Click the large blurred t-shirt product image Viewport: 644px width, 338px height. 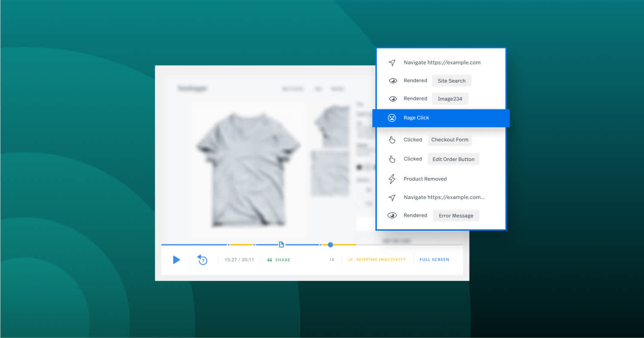[x=249, y=169]
